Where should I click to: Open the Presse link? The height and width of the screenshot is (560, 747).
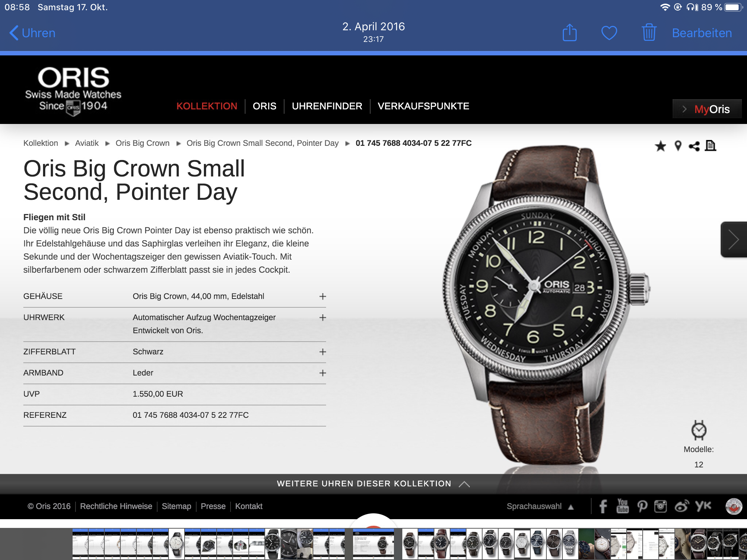tap(213, 506)
